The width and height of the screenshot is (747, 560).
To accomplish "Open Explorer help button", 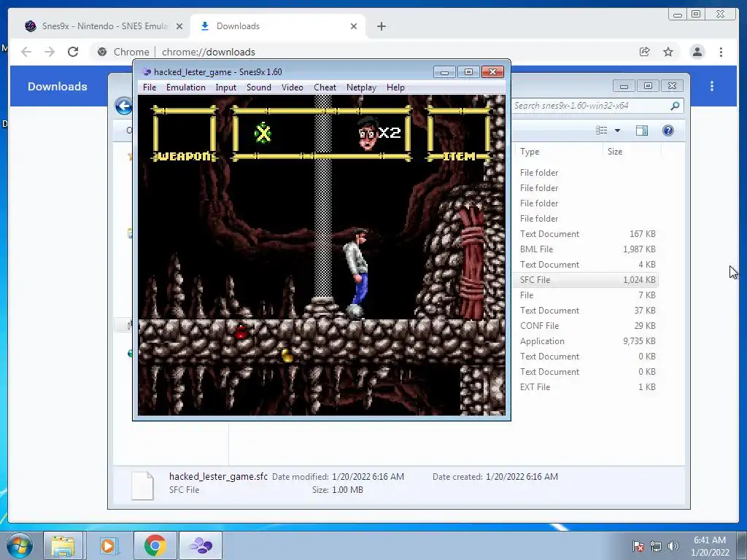I will (x=668, y=131).
